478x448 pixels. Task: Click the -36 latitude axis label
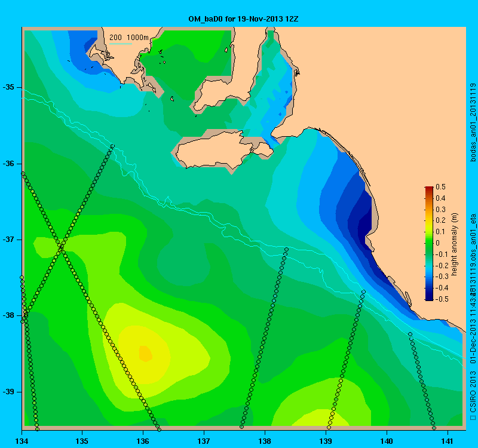pyautogui.click(x=8, y=164)
